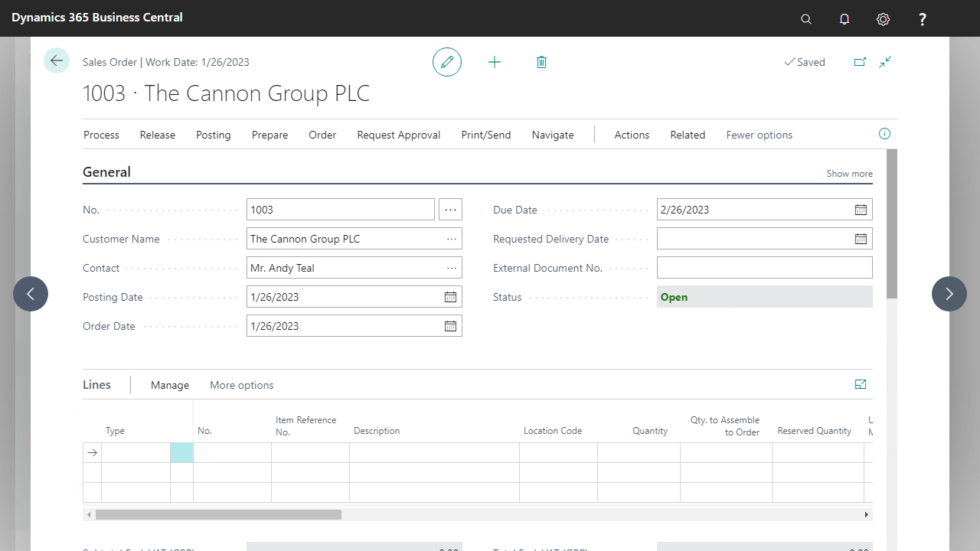
Task: Click the lines scrollbar right arrow
Action: coord(867,515)
